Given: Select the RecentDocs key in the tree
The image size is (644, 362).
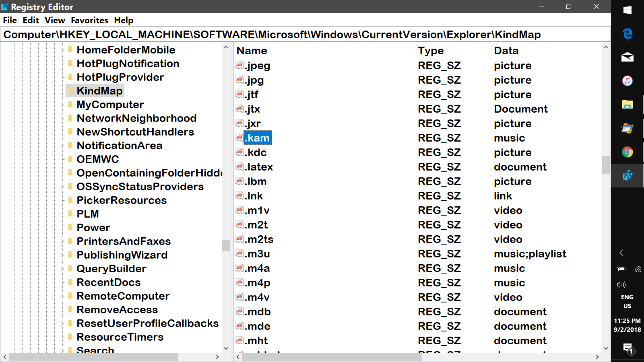Looking at the screenshot, I should (109, 282).
